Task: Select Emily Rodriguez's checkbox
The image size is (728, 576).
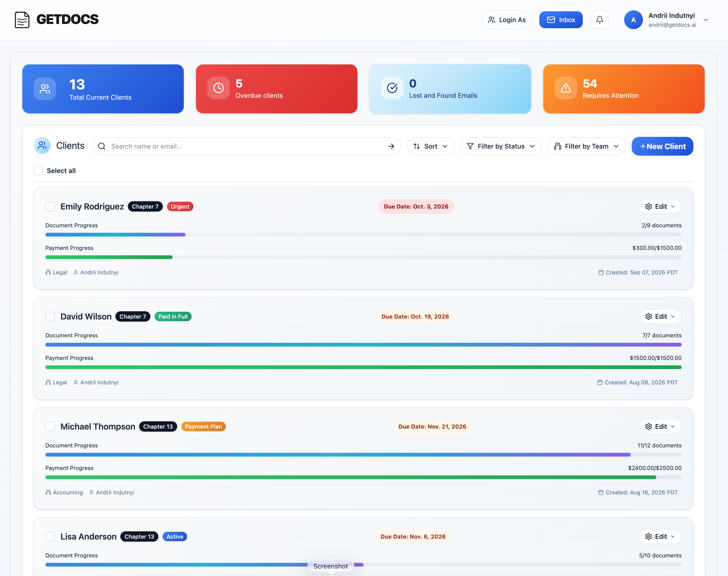Action: (x=50, y=206)
